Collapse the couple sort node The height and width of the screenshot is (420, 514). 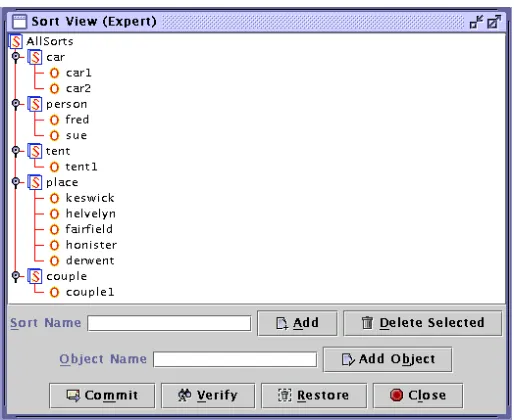[x=16, y=276]
